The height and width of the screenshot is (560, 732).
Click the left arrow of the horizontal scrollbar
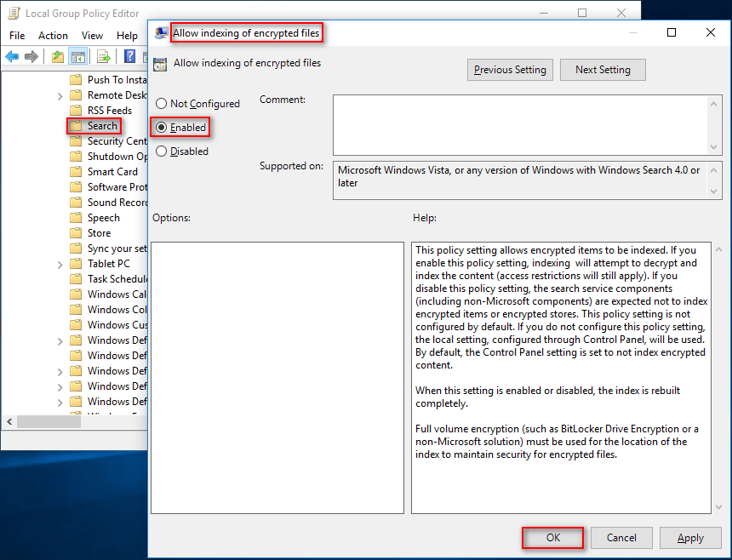tap(9, 421)
